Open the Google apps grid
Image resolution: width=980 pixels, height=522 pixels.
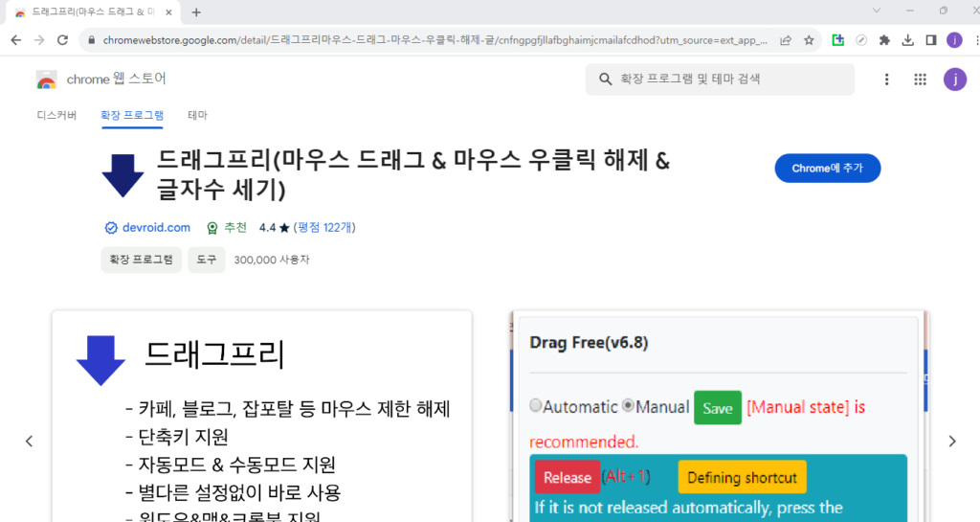point(920,79)
